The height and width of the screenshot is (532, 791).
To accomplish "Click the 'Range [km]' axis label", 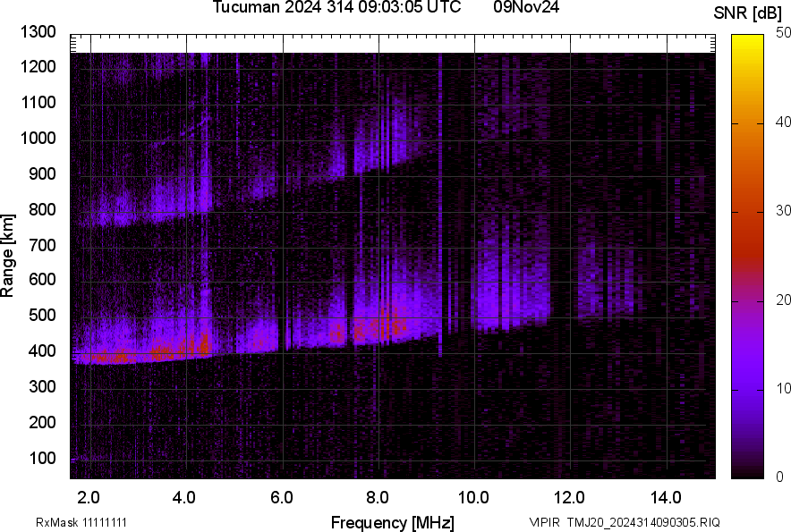I will click(x=8, y=257).
